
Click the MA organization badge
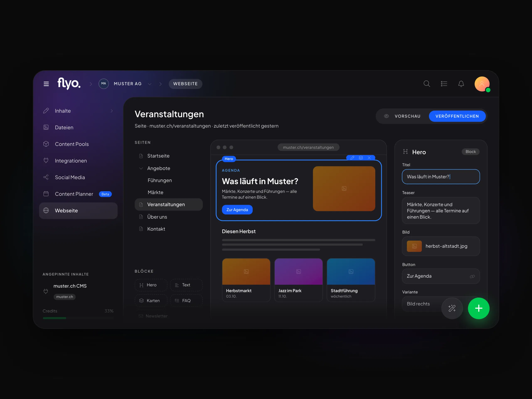(104, 84)
